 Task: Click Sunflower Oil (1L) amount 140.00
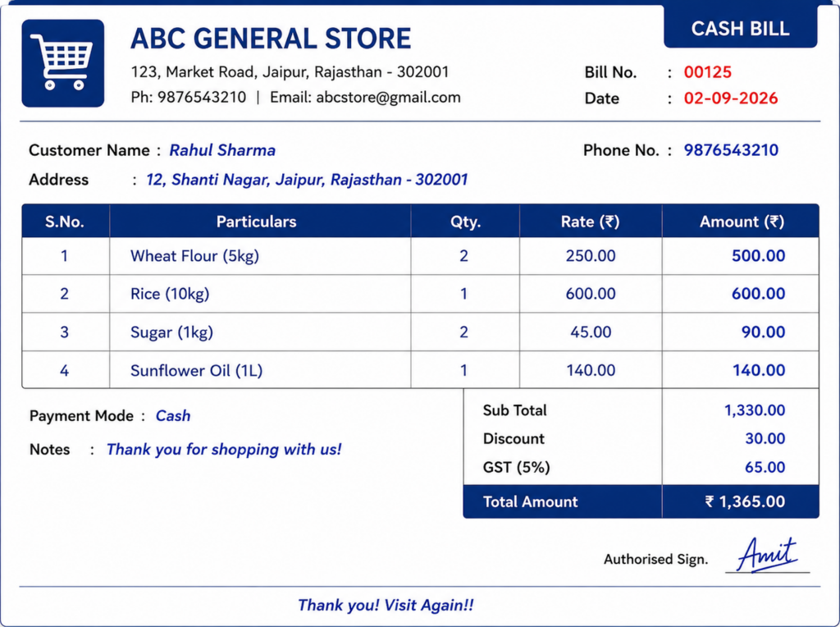[x=759, y=370]
